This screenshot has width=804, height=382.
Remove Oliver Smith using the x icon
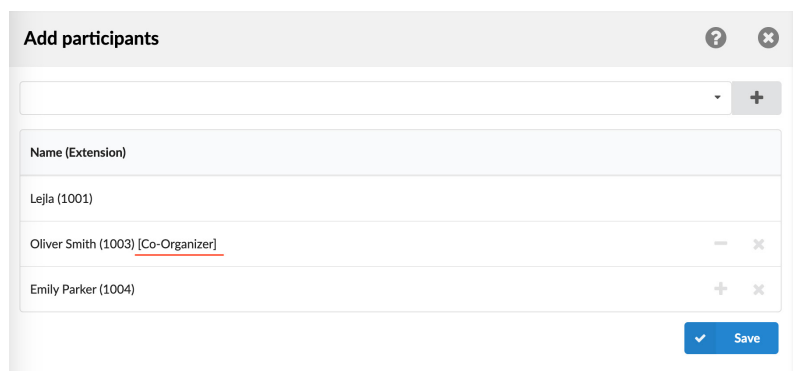pyautogui.click(x=759, y=245)
